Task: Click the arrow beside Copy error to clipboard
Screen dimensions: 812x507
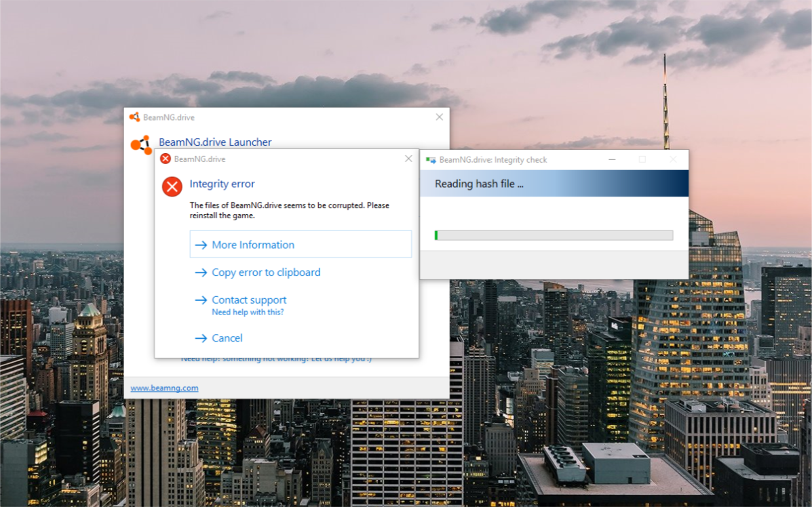Action: point(201,272)
